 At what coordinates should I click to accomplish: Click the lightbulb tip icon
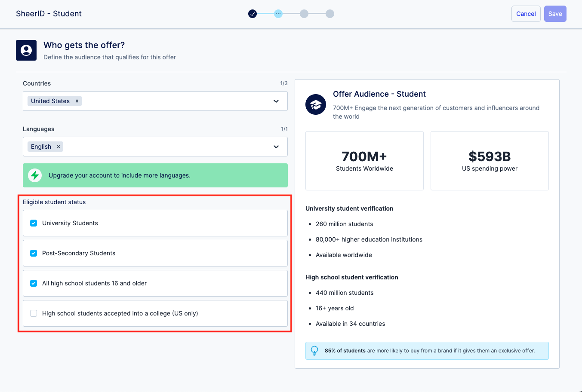(x=314, y=351)
